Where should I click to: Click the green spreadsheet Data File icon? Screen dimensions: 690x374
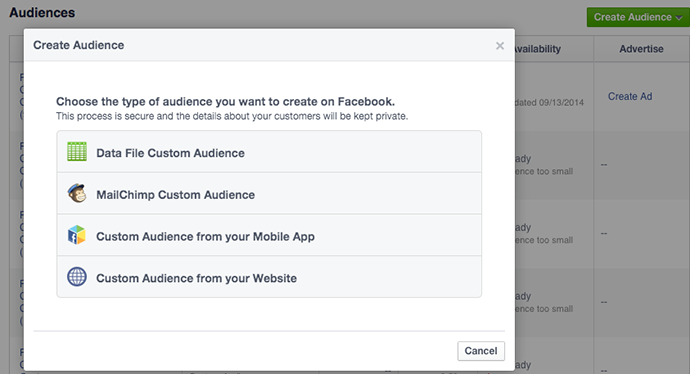click(77, 152)
